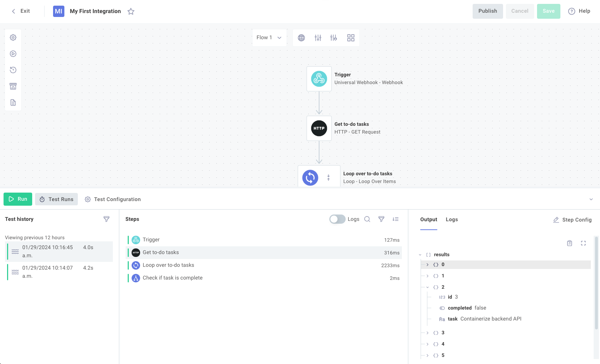Expand output panel to fullscreen

tap(583, 243)
